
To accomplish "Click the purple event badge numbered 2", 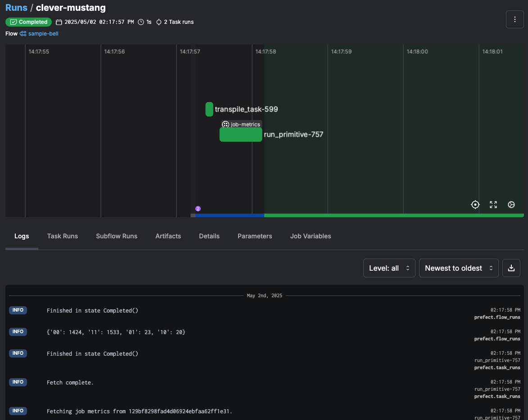I will (198, 209).
